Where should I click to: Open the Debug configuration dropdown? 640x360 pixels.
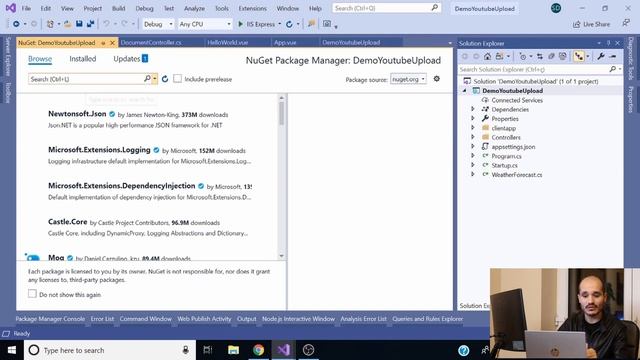(158, 24)
